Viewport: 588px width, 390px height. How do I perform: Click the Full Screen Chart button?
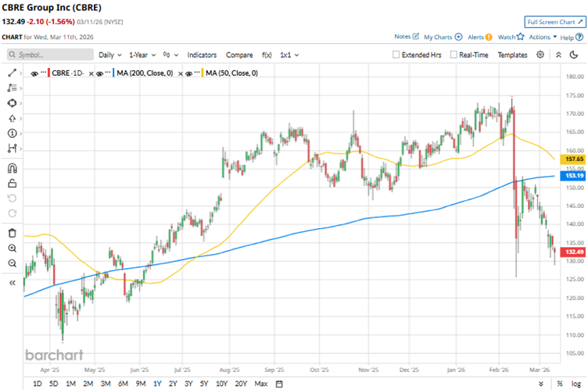(554, 23)
